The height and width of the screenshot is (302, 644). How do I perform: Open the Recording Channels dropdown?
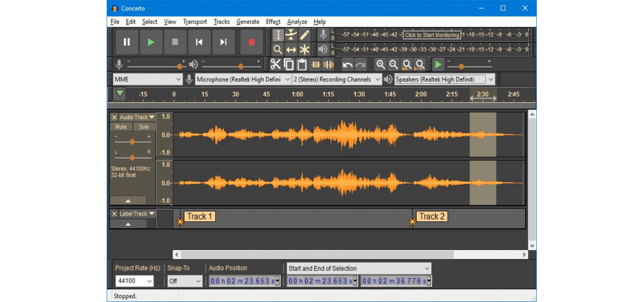pos(337,80)
